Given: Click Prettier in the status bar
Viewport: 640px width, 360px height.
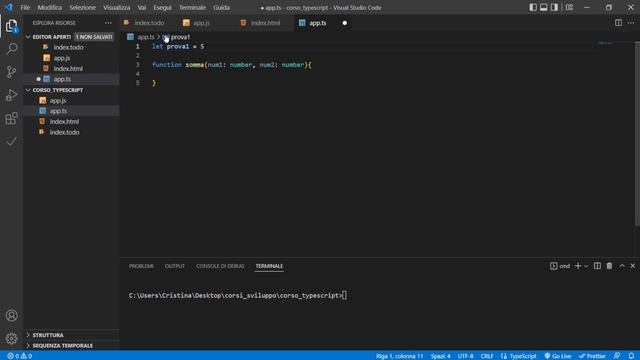Looking at the screenshot, I should (x=592, y=356).
